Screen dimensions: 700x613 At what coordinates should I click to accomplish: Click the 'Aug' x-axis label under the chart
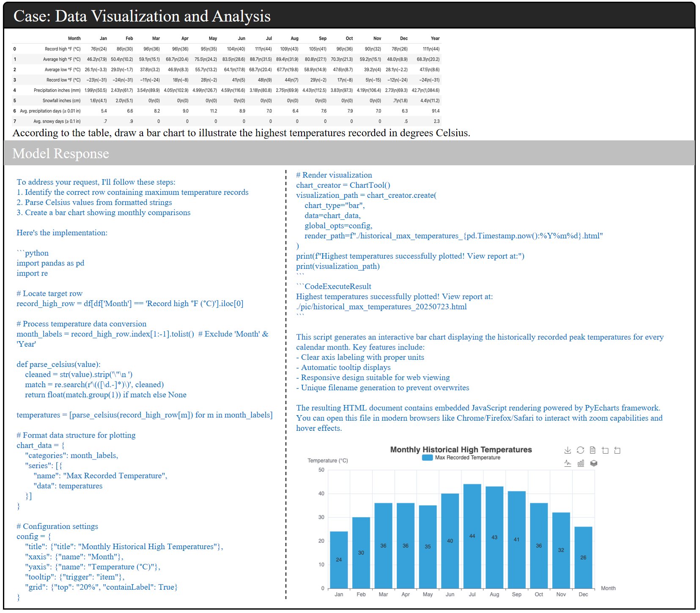[x=494, y=594]
